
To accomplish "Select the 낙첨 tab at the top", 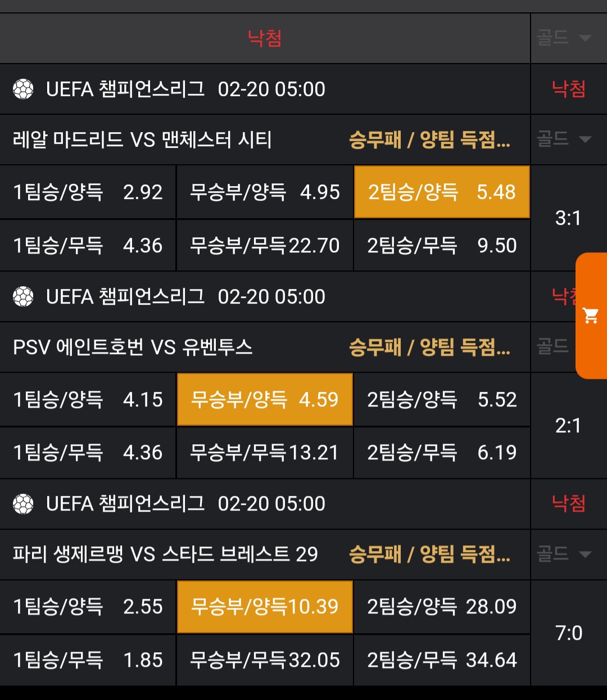I will (265, 38).
